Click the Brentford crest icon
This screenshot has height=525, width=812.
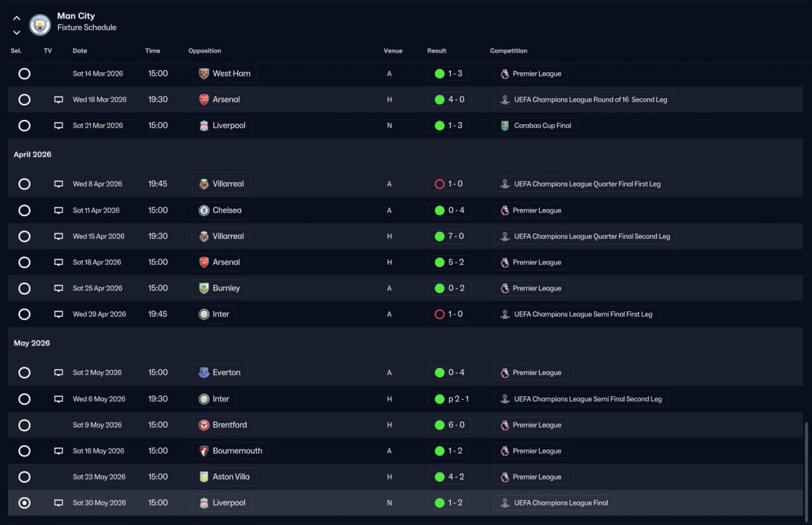coord(204,425)
